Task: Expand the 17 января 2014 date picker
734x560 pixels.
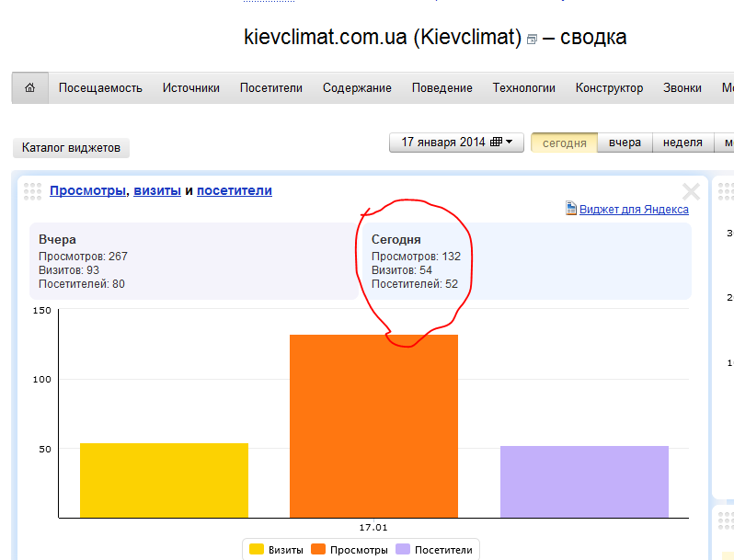Action: point(456,143)
